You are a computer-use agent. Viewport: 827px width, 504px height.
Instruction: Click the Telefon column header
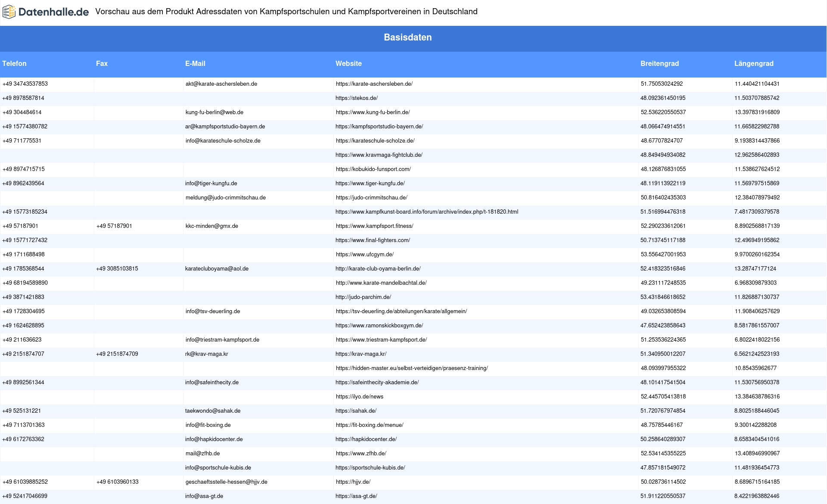(x=14, y=63)
